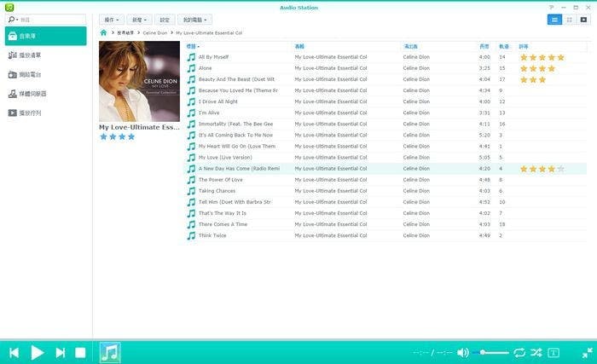The height and width of the screenshot is (364, 597).
Task: Mute audio with the speaker icon
Action: [x=462, y=352]
